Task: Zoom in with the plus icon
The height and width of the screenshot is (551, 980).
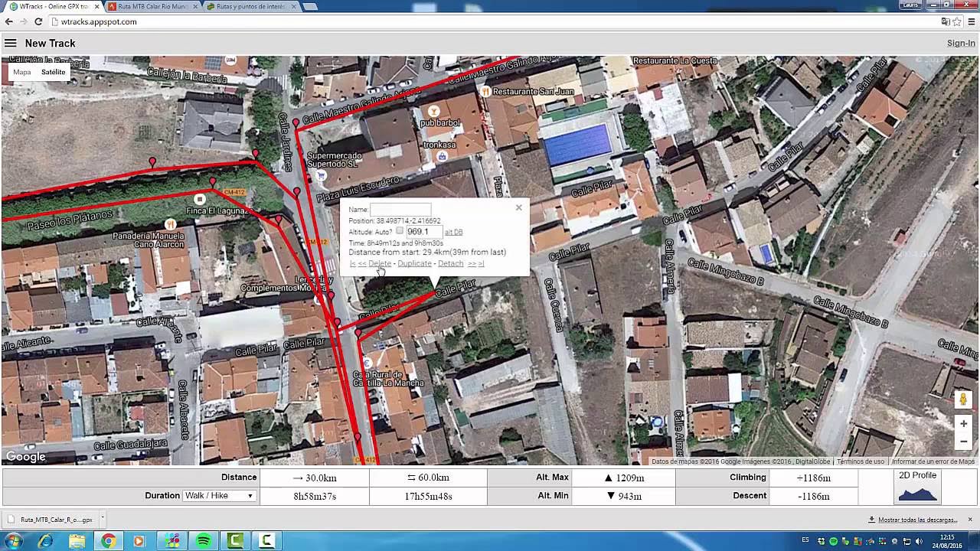Action: click(962, 423)
